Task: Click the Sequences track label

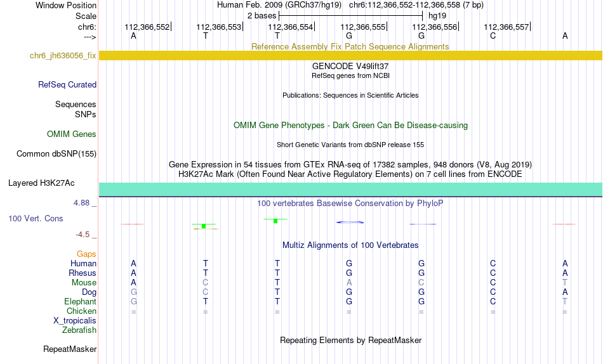Action: pyautogui.click(x=76, y=104)
